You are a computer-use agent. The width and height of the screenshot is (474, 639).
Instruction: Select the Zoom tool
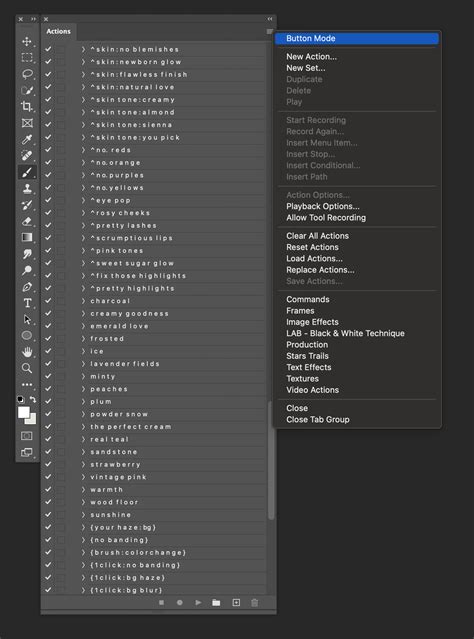[x=27, y=368]
